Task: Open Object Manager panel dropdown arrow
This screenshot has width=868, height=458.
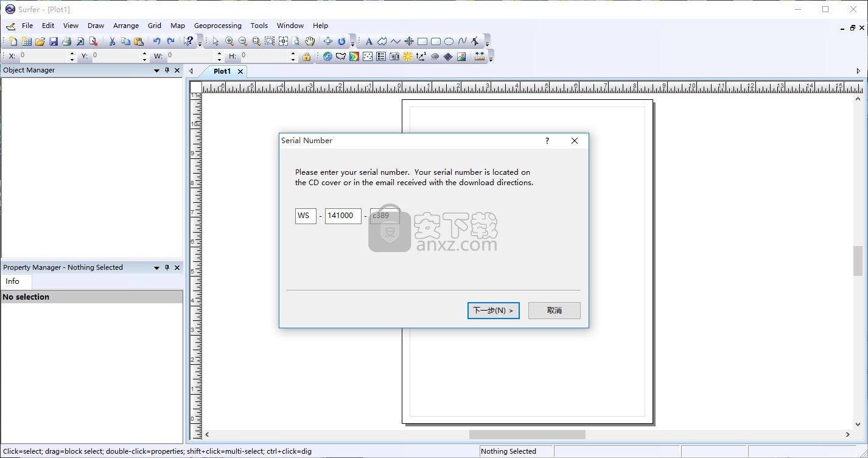Action: [x=156, y=71]
